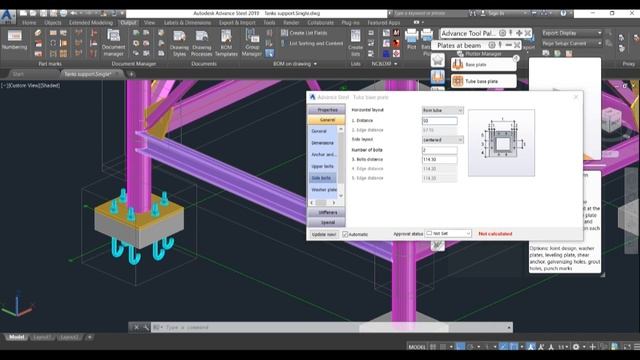Select the Dimensions page in the list
Viewport: 640px width, 360px height.
(322, 143)
